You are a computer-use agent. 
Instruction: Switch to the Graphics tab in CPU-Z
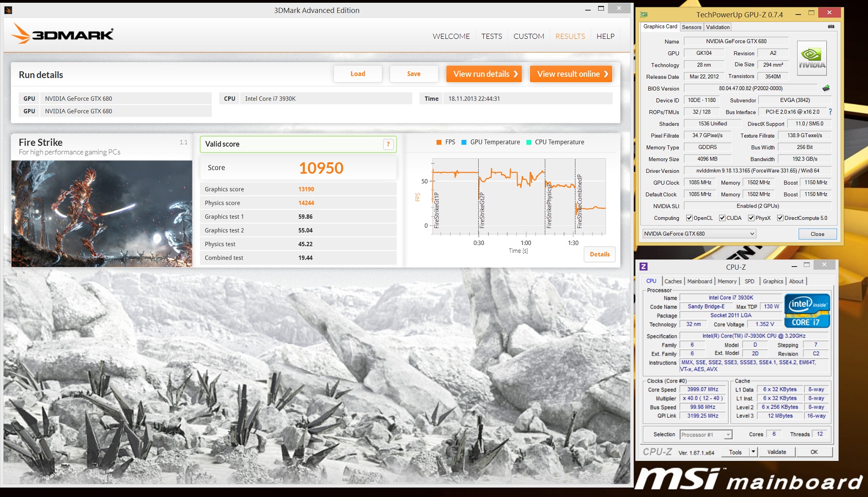(x=773, y=281)
